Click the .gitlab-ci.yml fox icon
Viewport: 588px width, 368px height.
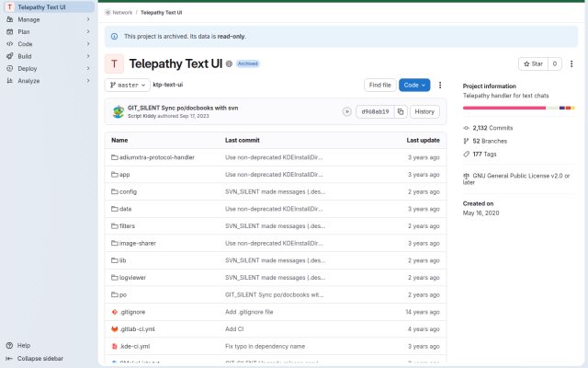(114, 329)
